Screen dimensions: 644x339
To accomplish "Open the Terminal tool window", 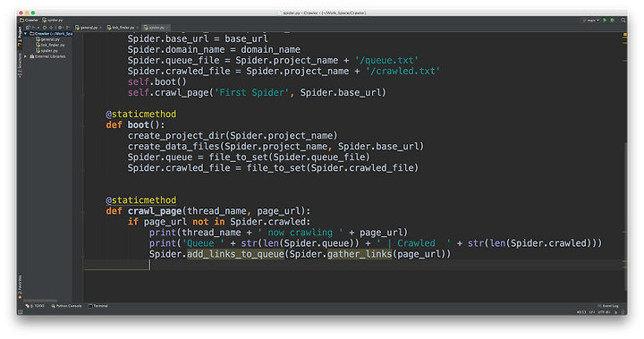I will [98, 306].
